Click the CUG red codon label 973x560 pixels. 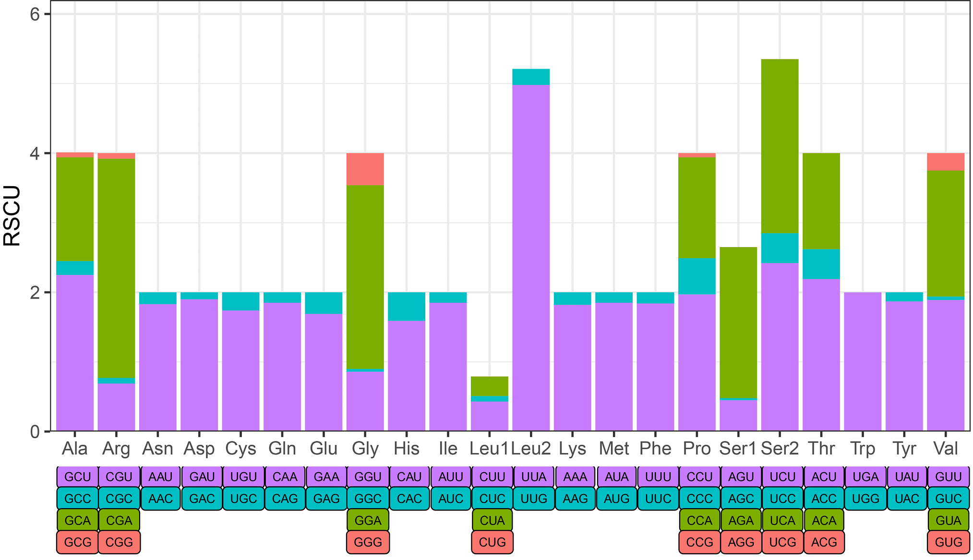pyautogui.click(x=492, y=542)
